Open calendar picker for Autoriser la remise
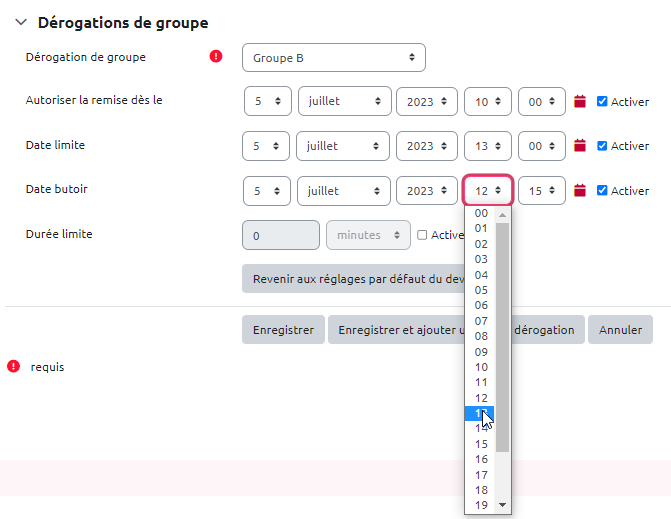Viewport: 671px width, 519px height. pos(580,101)
